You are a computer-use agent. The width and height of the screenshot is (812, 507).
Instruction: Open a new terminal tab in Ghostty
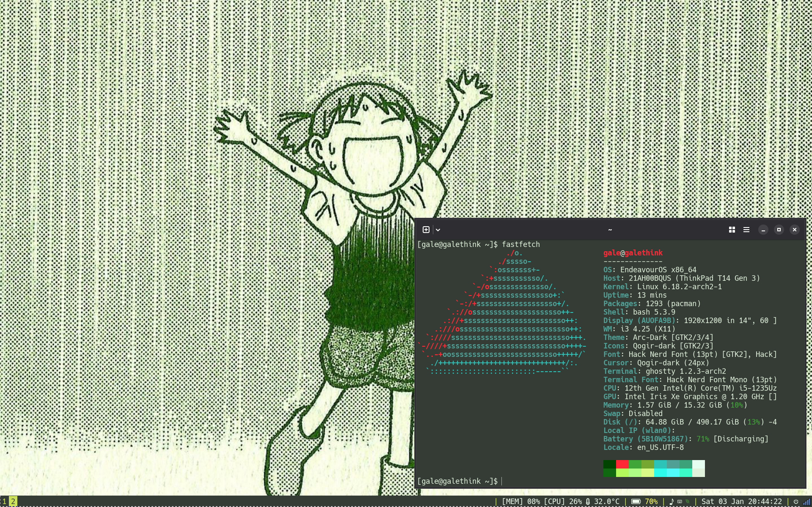[426, 230]
